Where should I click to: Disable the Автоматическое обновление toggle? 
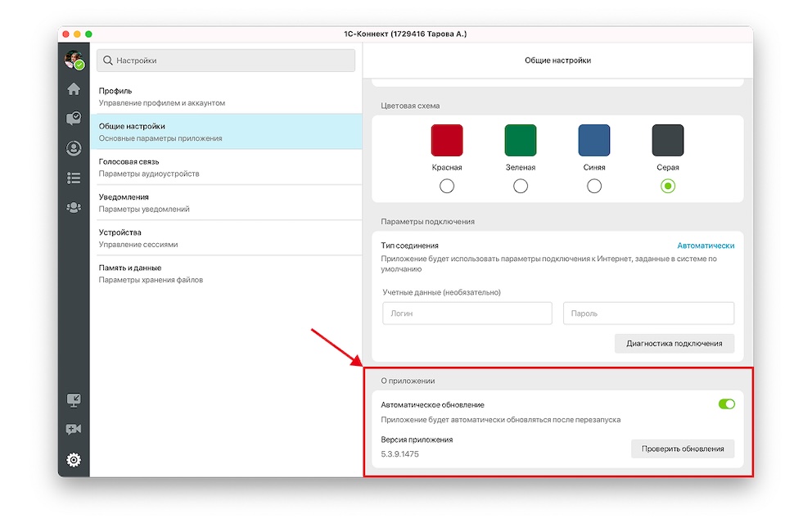pos(726,404)
